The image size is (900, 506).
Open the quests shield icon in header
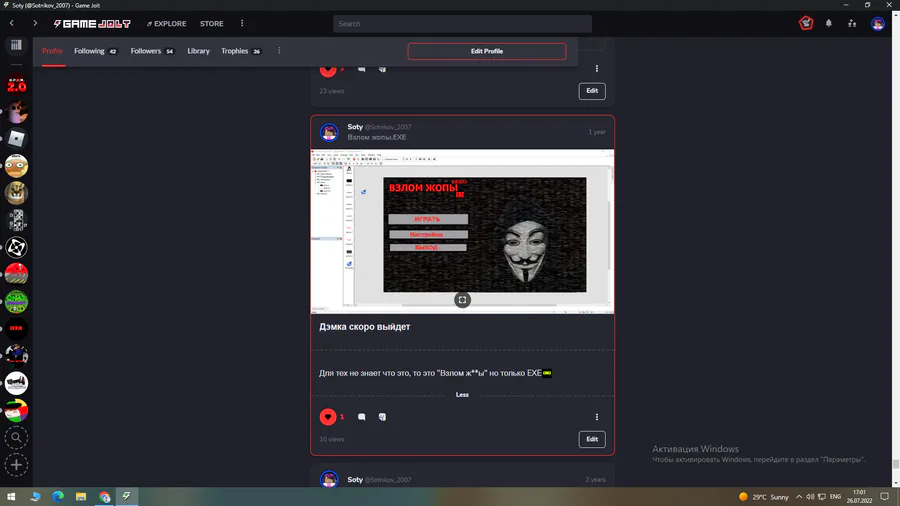point(806,23)
